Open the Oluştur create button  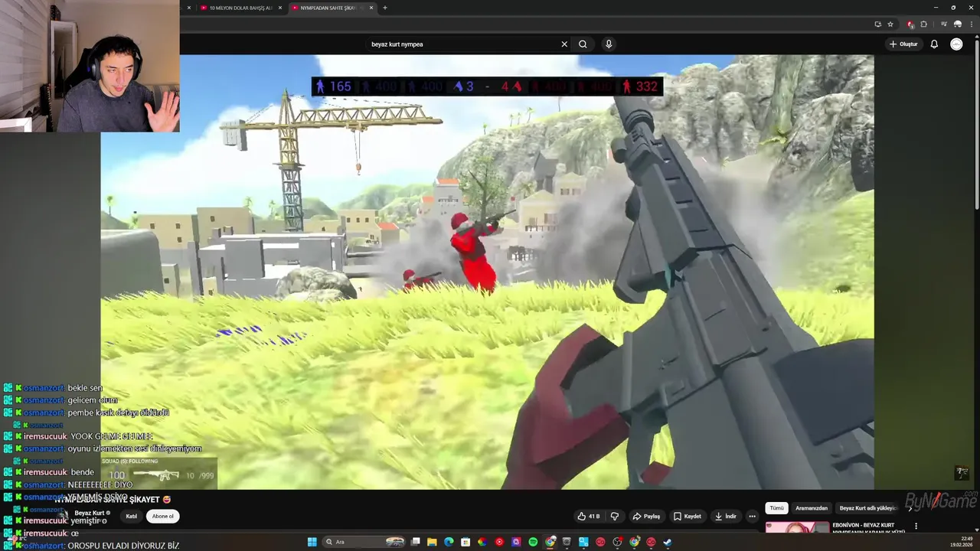pos(903,44)
